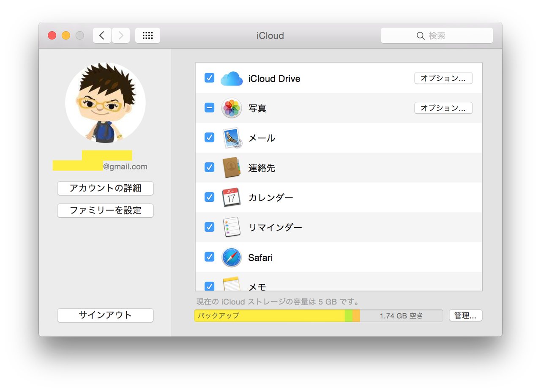Screen dimensions: 541x392
Task: Open オプション for 写真
Action: click(x=443, y=108)
